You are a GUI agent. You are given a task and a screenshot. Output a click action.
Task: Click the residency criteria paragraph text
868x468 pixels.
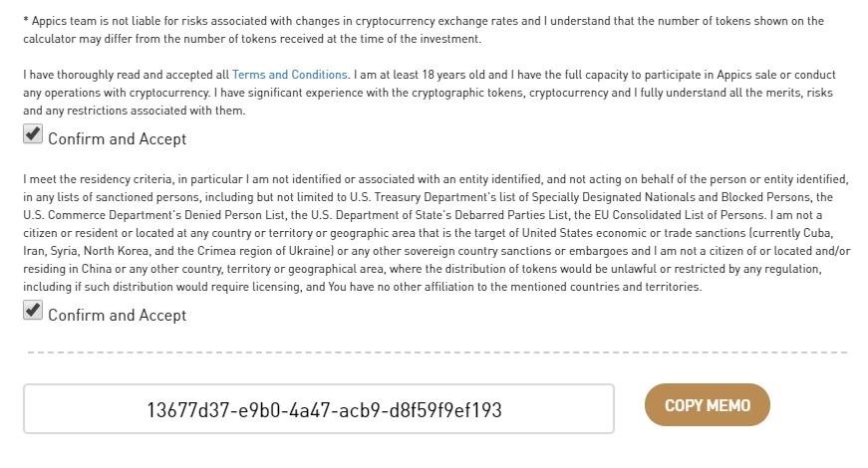click(435, 233)
